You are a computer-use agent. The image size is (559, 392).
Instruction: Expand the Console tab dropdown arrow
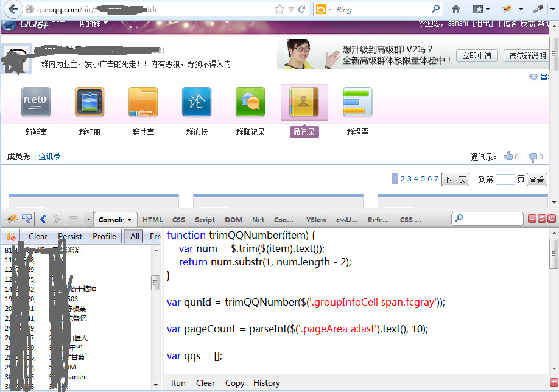coord(130,220)
